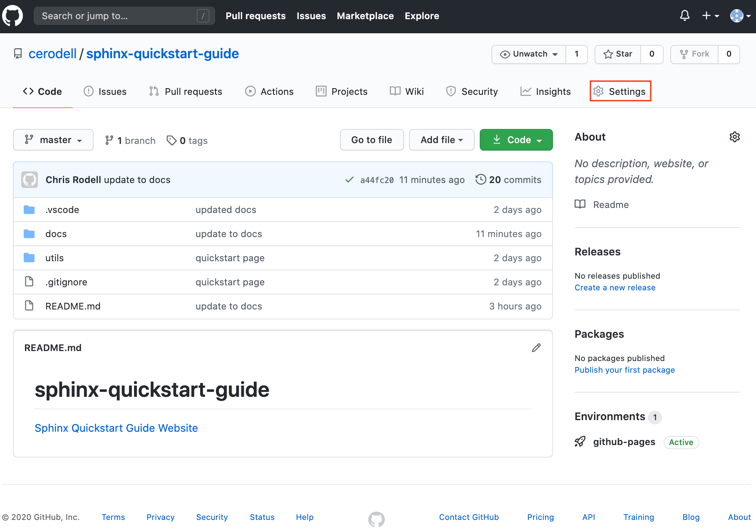Open the API footer link
This screenshot has width=756, height=532.
click(589, 517)
